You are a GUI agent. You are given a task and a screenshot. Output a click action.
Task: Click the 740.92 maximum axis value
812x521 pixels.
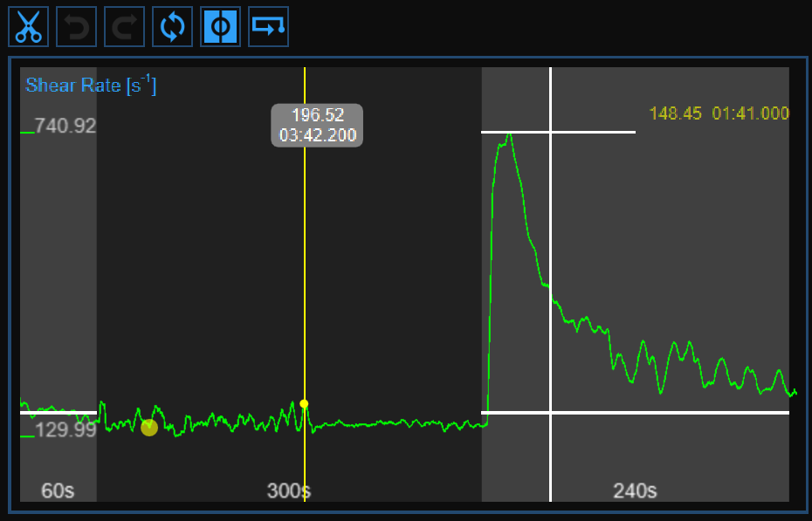[65, 126]
